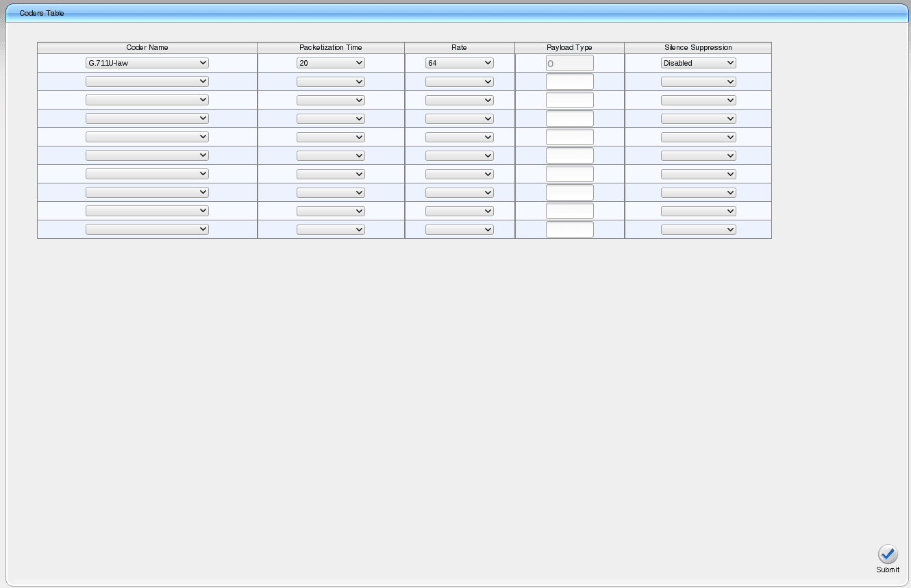
Task: Open the Packetization Time dropdown in row seven
Action: click(x=331, y=174)
